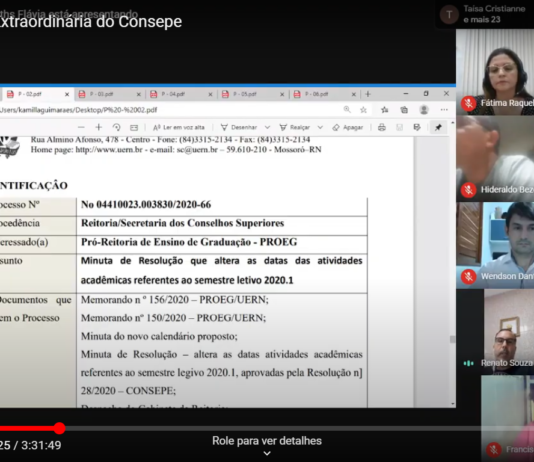534x462 pixels.
Task: Open the browser settings ellipsis menu
Action: pos(444,110)
